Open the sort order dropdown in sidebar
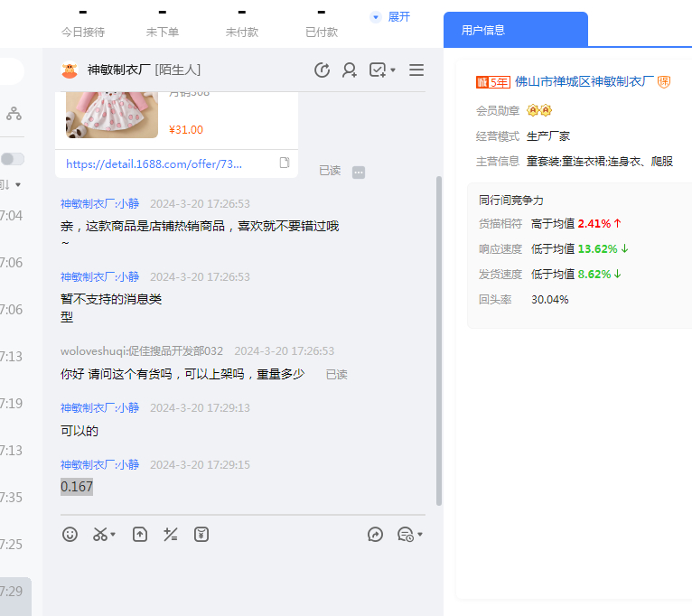The image size is (692, 616). point(11,185)
